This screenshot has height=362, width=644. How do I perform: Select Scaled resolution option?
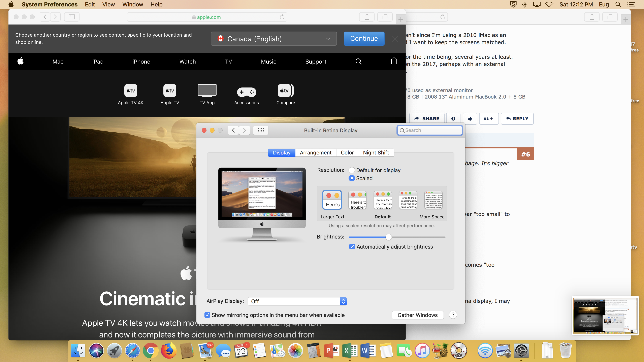[x=352, y=178]
